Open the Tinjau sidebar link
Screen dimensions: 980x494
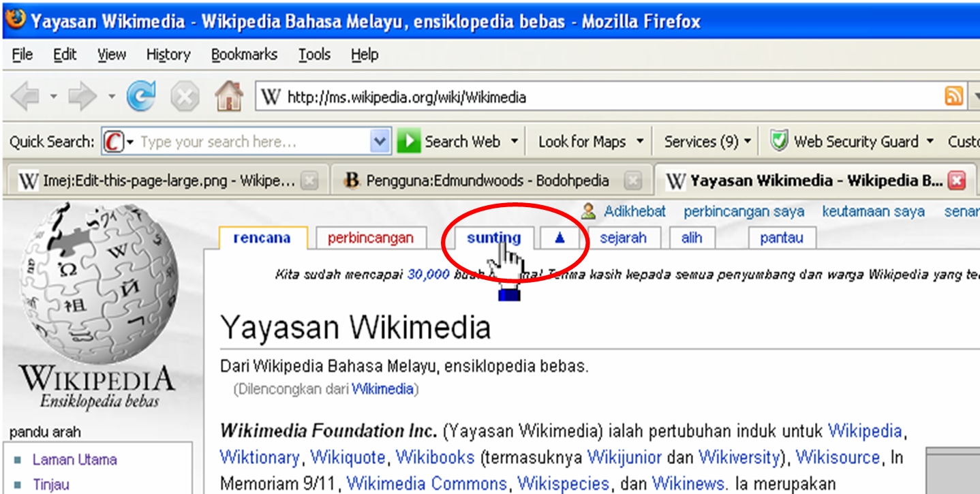[x=51, y=485]
